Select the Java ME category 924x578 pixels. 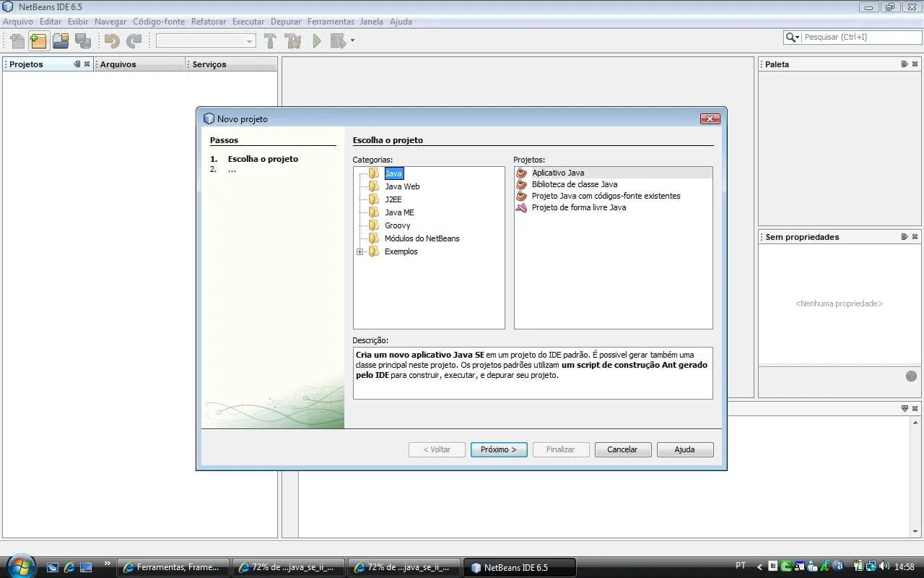point(399,212)
